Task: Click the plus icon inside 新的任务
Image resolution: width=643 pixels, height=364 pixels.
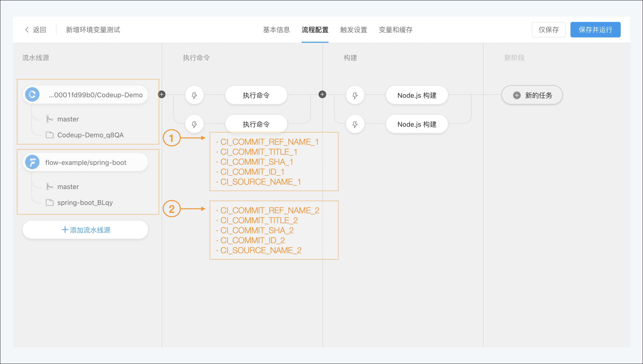Action: click(517, 95)
